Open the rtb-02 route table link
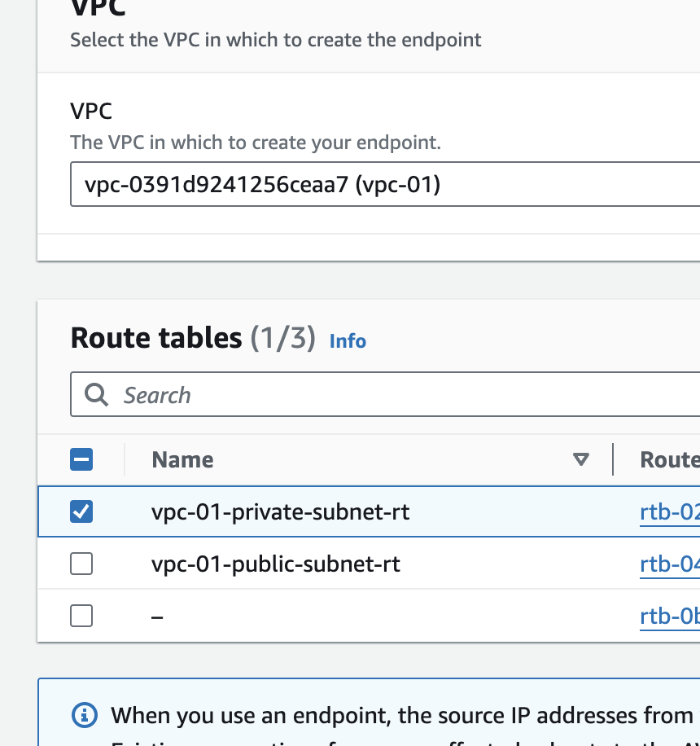Viewport: 700px width, 746px height. click(669, 512)
